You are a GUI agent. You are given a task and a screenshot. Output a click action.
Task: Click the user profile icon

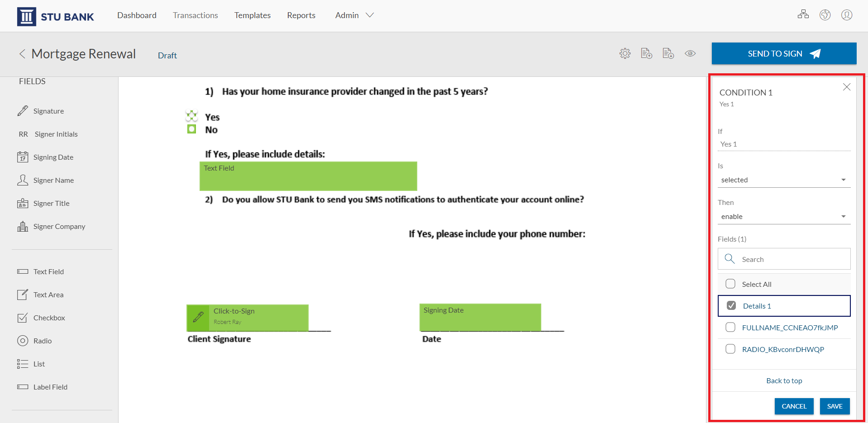(847, 15)
